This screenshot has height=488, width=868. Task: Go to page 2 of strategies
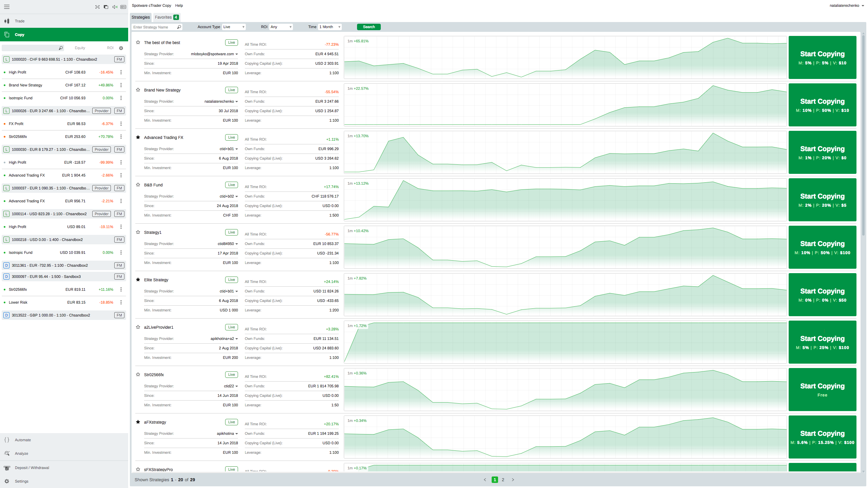coord(503,480)
